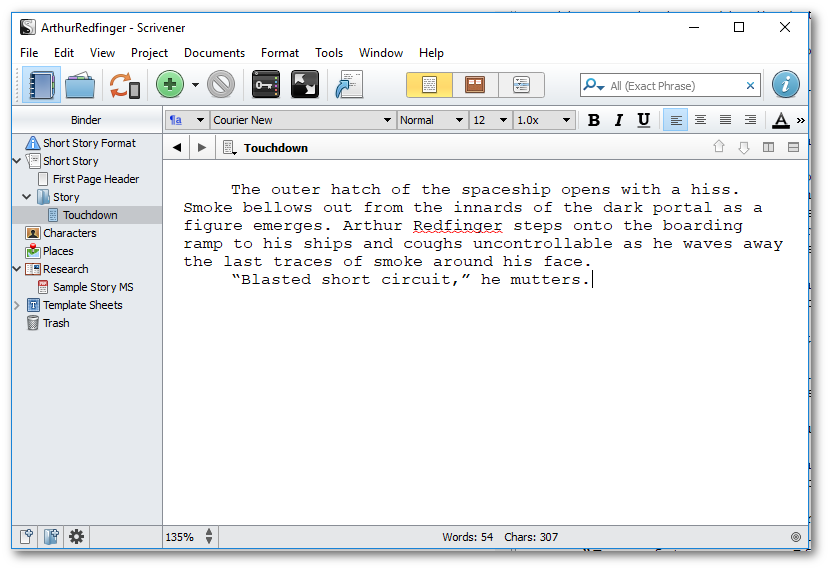This screenshot has height=570, width=830.
Task: Open the Binder gear options menu
Action: pos(76,537)
